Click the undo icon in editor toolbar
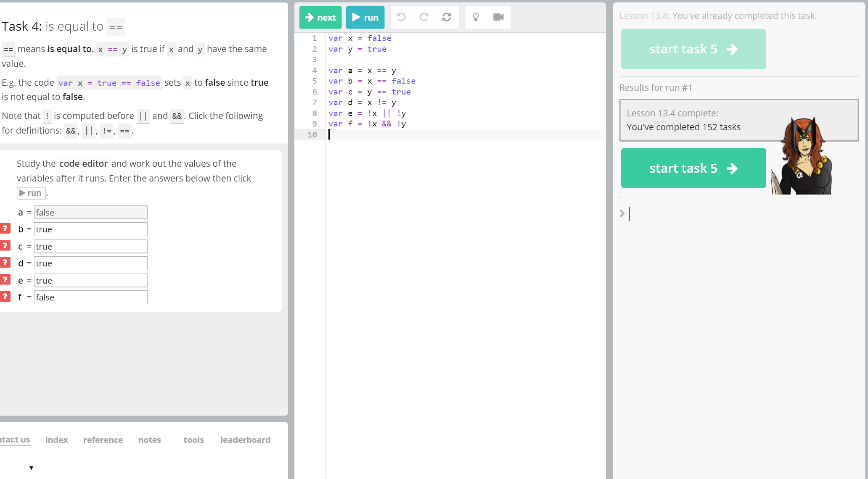The height and width of the screenshot is (479, 868). 401,17
